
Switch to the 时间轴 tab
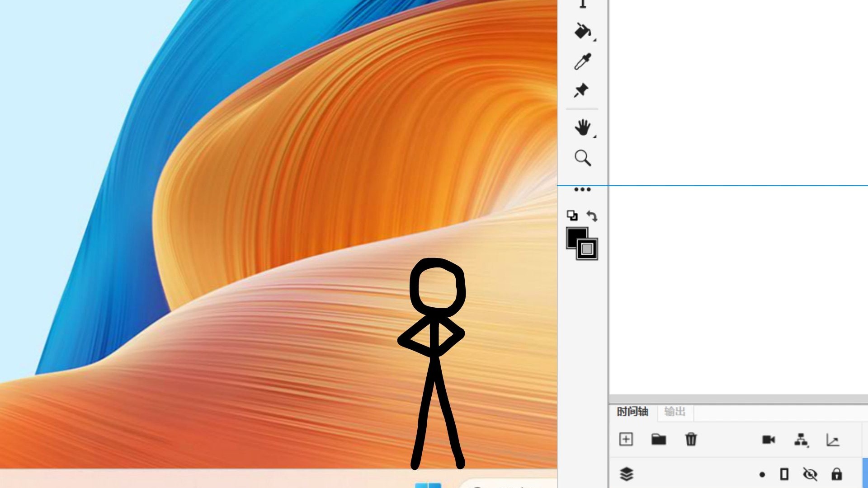(x=632, y=412)
